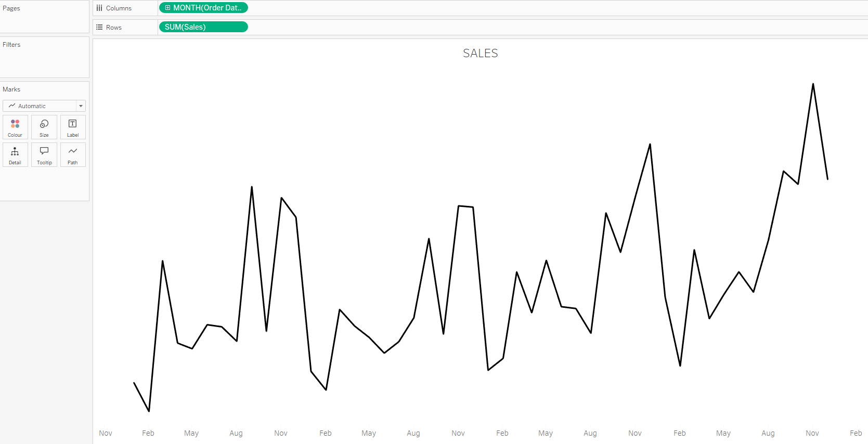Click the Pages shelf header

pos(11,8)
